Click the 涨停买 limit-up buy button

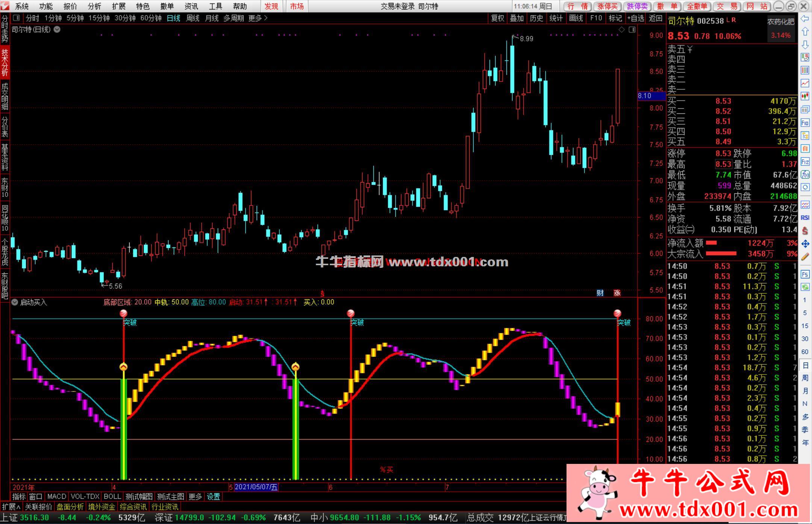(608, 6)
